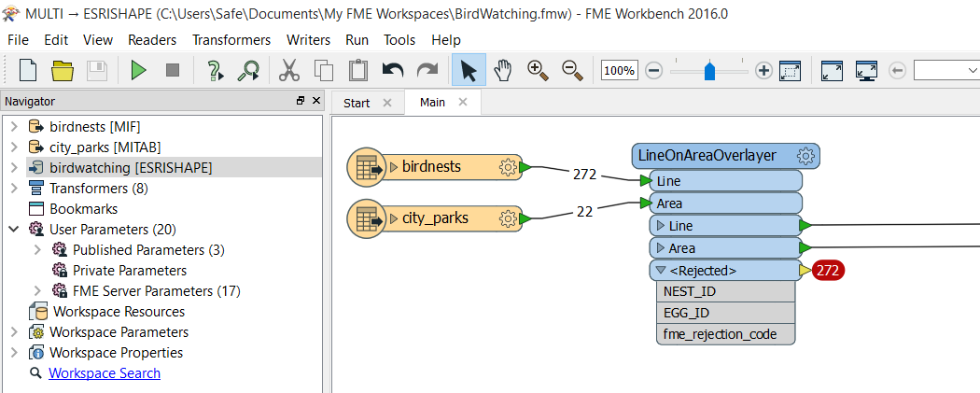Expand birdnests feature type attributes
This screenshot has height=393, width=980.
point(394,167)
